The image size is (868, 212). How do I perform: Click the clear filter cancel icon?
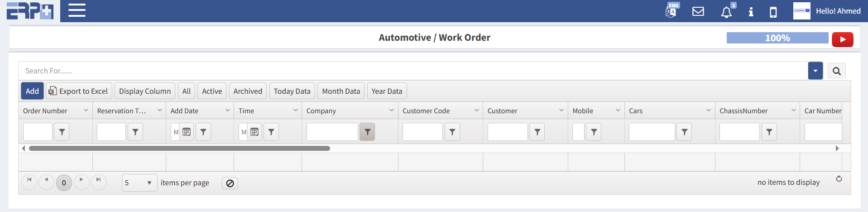(230, 183)
